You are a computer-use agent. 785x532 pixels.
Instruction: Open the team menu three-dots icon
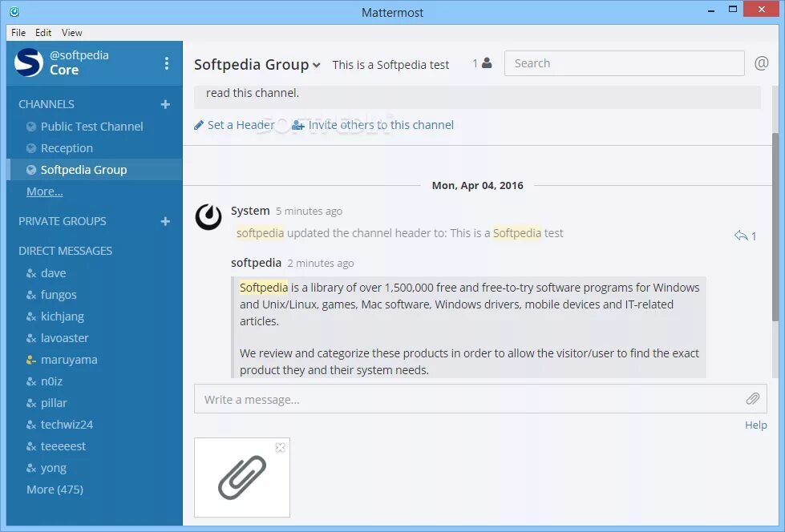[x=167, y=63]
